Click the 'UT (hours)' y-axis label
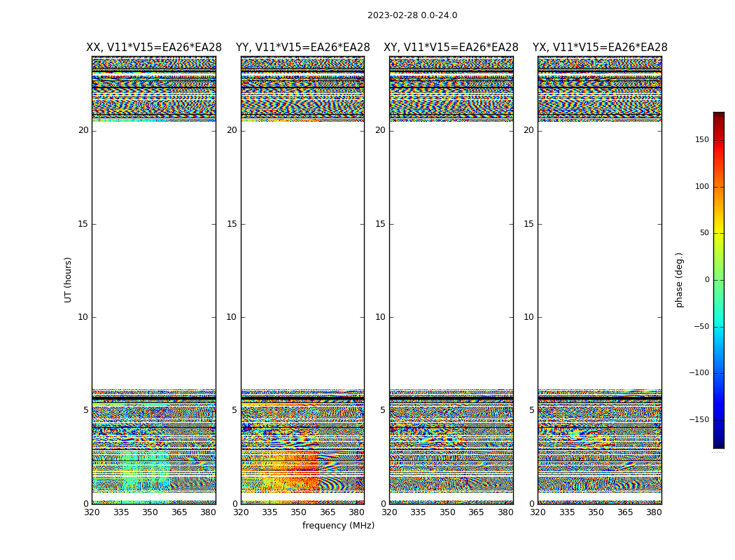Screen dimensions: 735x560 (x=68, y=279)
